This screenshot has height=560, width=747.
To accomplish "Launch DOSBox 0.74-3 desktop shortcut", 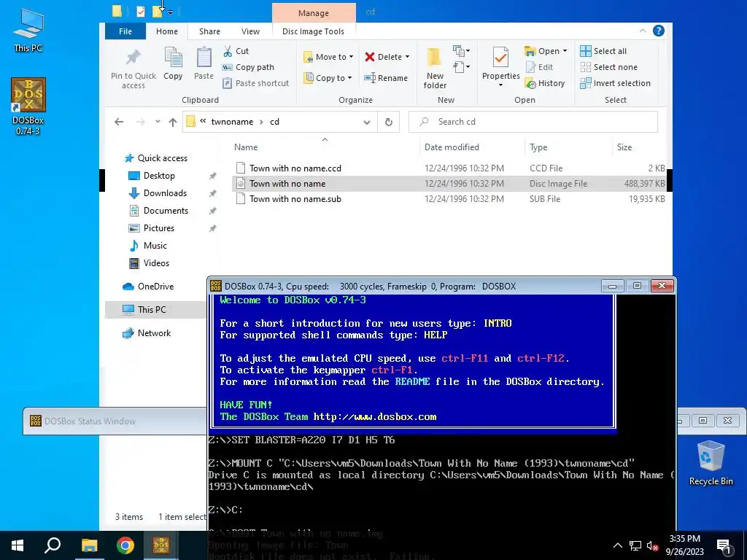I will (28, 106).
